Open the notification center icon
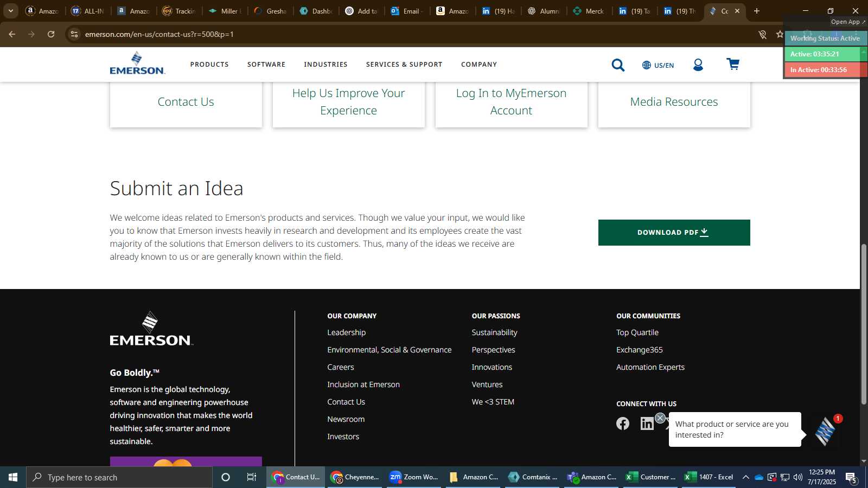Image resolution: width=868 pixels, height=488 pixels. tap(851, 478)
